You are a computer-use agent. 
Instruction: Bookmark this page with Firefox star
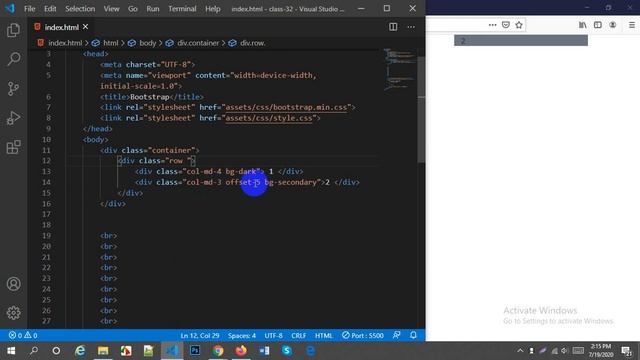pos(519,25)
